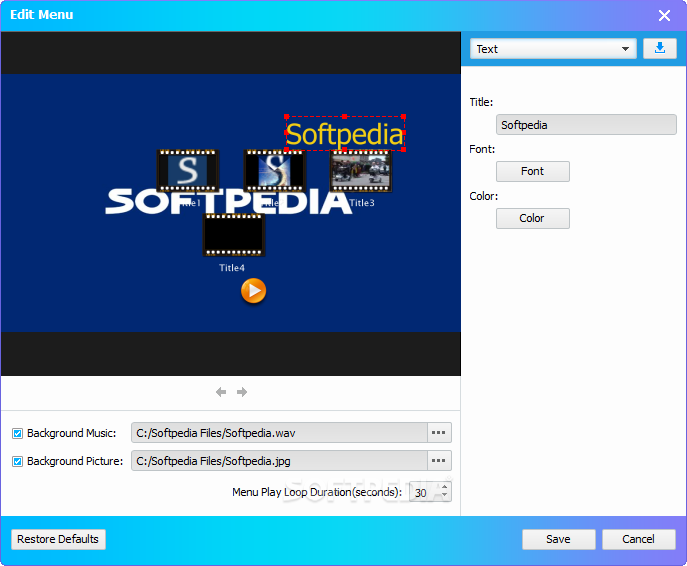
Task: Click the download templates icon button
Action: tap(659, 49)
